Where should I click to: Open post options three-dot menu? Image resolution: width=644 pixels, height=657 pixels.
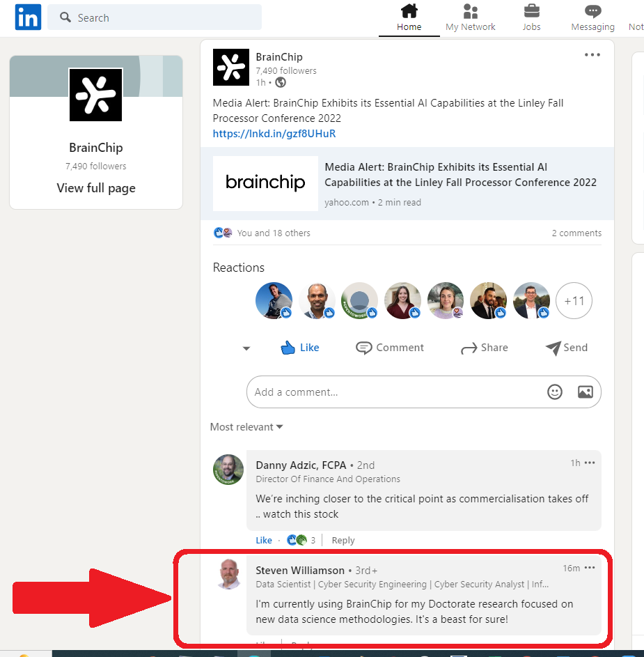[x=592, y=55]
